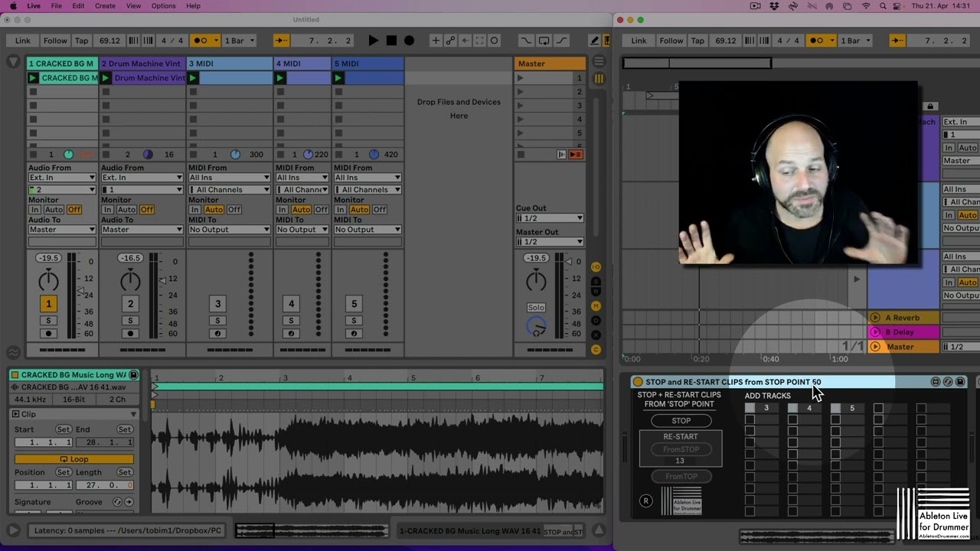The image size is (980, 551).
Task: Enable Draw Mode pencil icon
Action: point(594,41)
